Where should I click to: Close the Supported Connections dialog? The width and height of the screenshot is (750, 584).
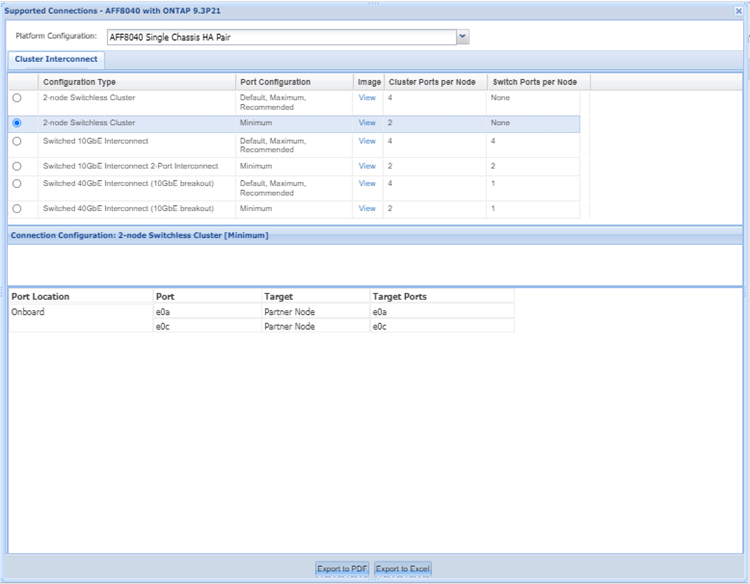(x=739, y=11)
